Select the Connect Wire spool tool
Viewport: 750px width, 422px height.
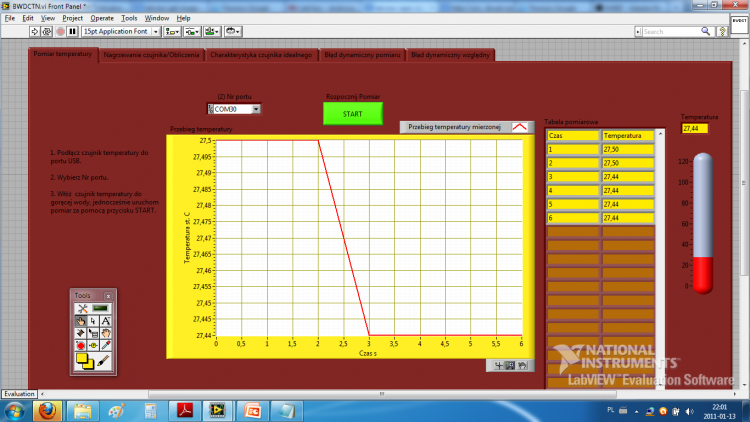(80, 333)
